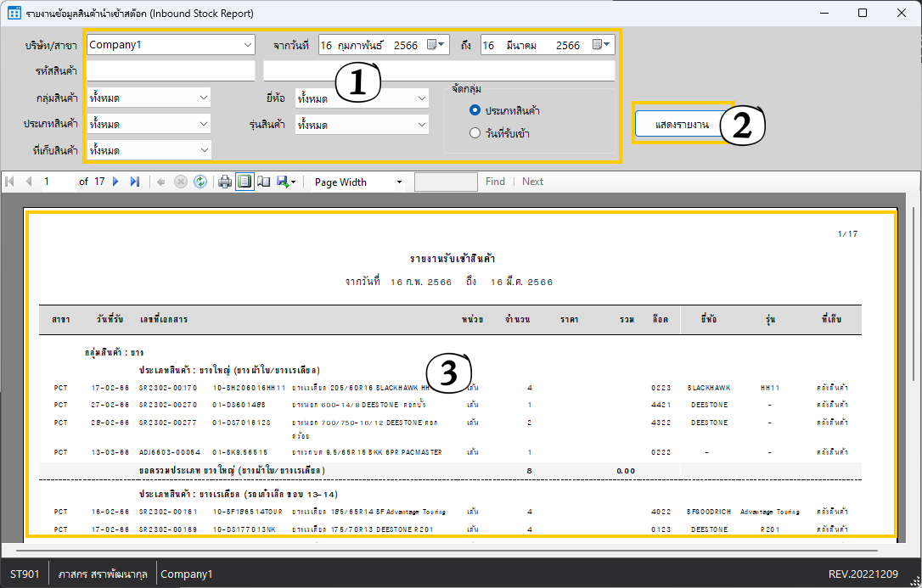Click the แสดงรายงาน button
The width and height of the screenshot is (922, 588).
[682, 125]
